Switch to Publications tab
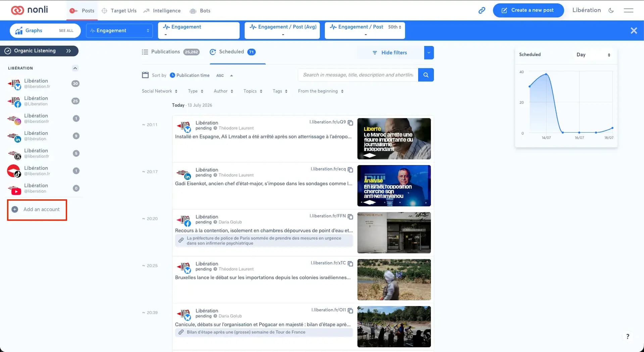The image size is (644, 352). (170, 52)
